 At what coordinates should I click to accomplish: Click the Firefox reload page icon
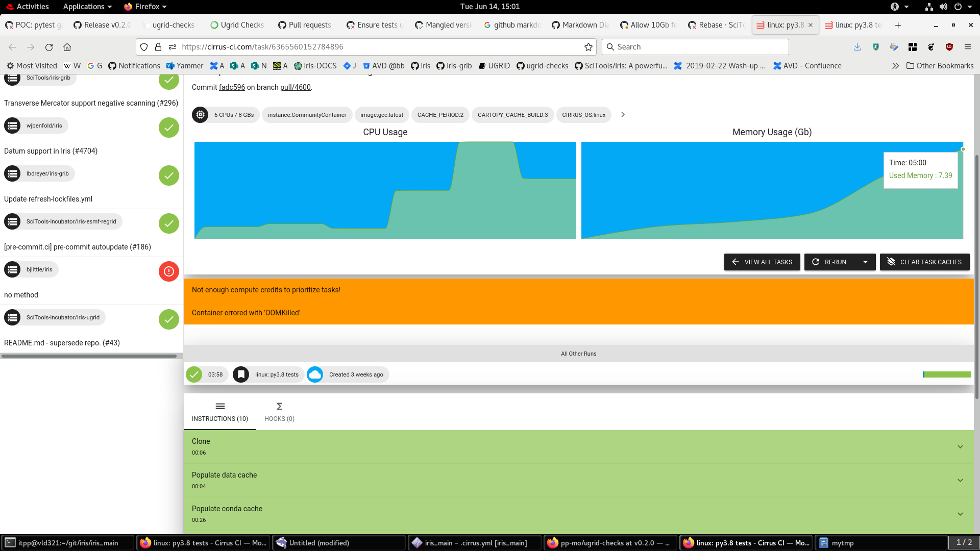[x=49, y=47]
